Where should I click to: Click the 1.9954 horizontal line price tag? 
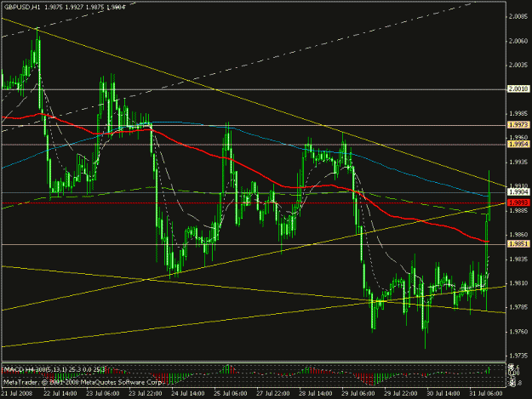pyautogui.click(x=518, y=145)
